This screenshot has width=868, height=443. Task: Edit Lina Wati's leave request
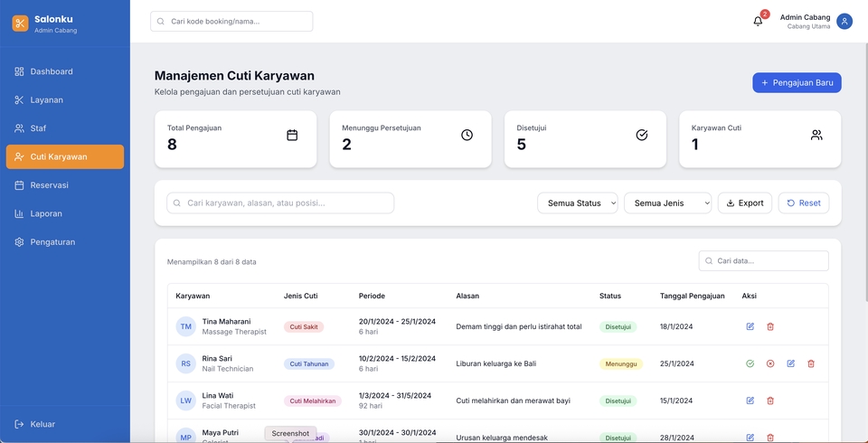[x=750, y=401]
